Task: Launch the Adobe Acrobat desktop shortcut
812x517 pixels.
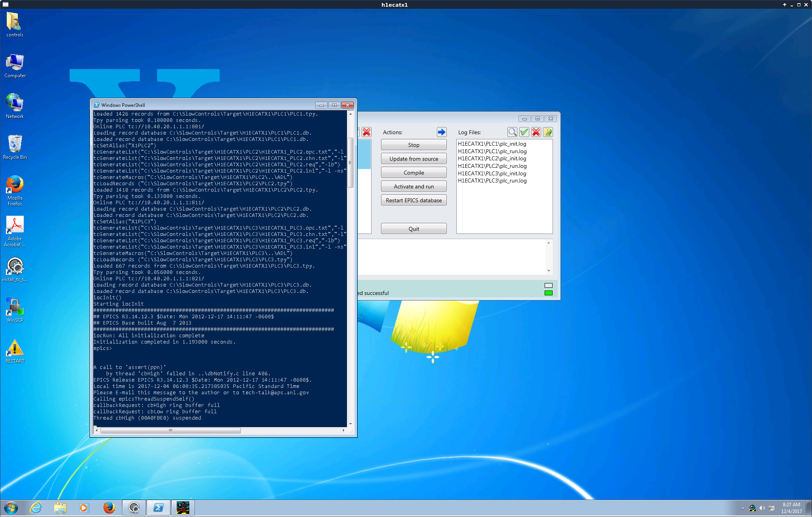Action: (x=15, y=232)
